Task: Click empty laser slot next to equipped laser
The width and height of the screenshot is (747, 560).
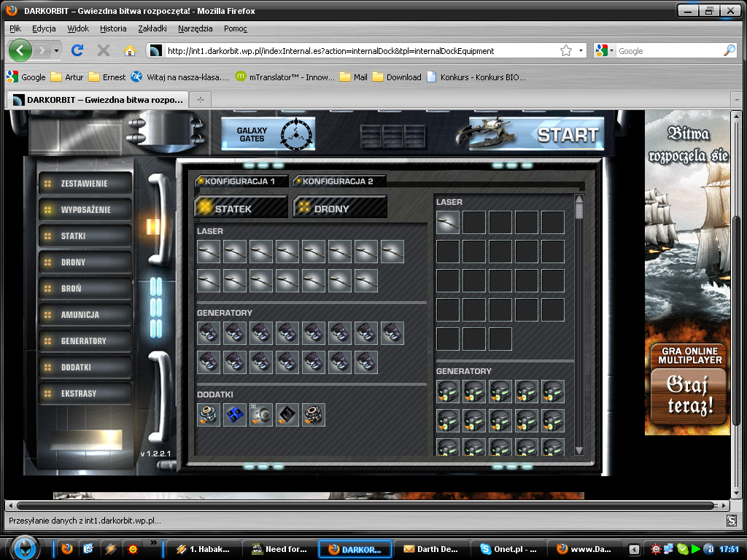Action: tap(474, 222)
